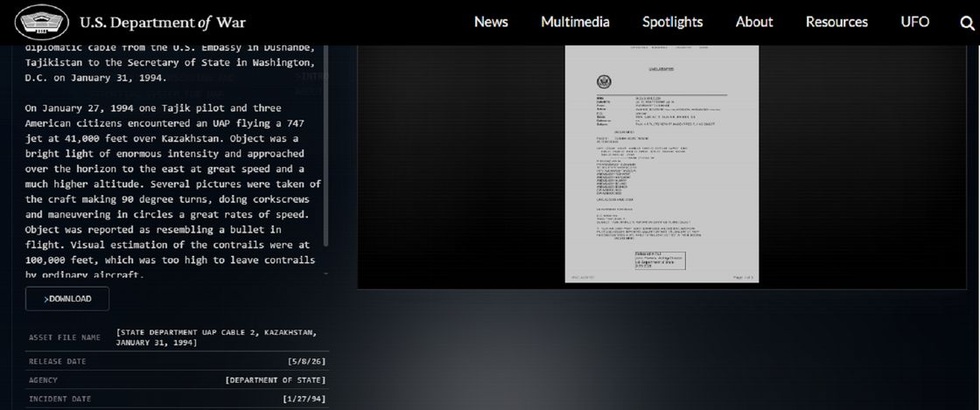Open the cable document page preview
This screenshot has width=980, height=410.
tap(661, 163)
